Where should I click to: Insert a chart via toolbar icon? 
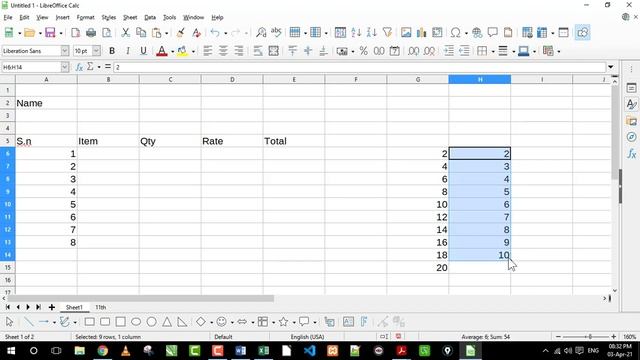click(422, 33)
